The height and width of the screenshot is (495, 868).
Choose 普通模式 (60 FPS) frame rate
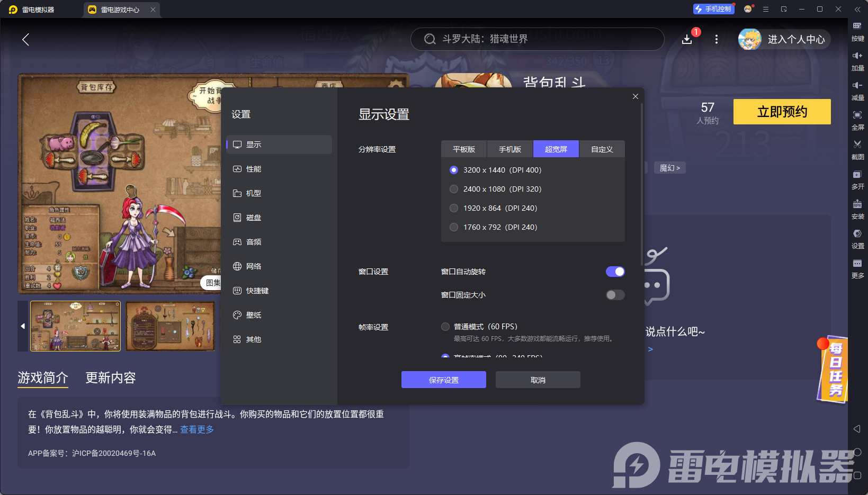[445, 327]
